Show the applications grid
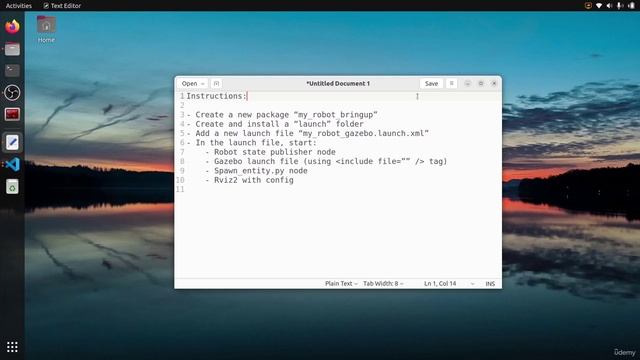This screenshot has height=360, width=640. [x=12, y=347]
